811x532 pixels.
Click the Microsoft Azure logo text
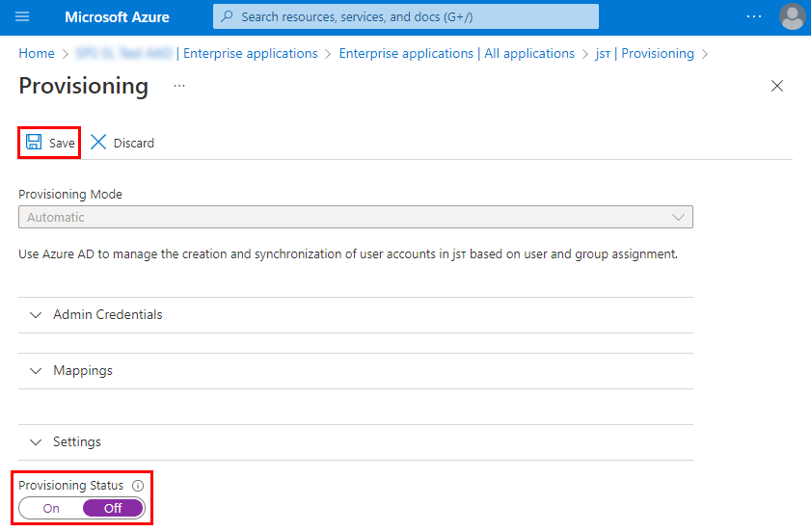(117, 17)
